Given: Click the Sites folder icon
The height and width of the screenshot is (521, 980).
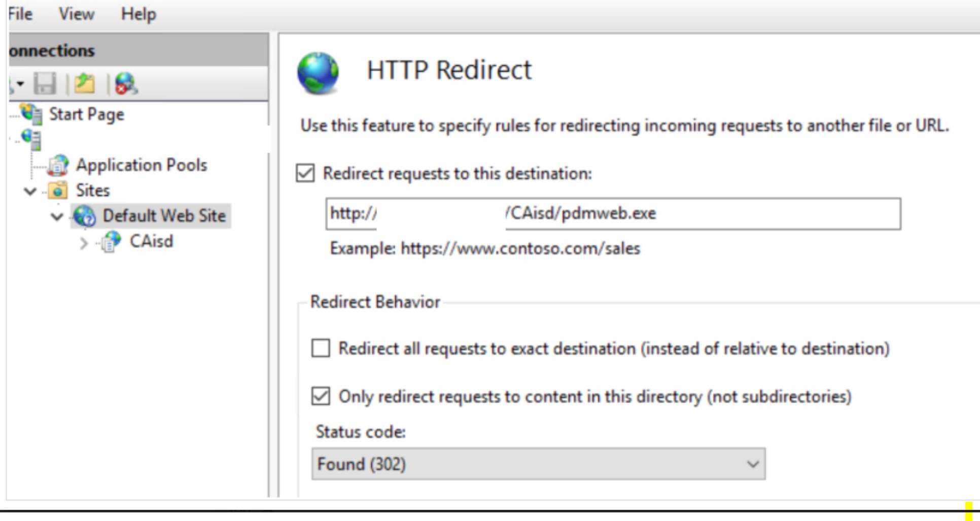Looking at the screenshot, I should tap(58, 191).
